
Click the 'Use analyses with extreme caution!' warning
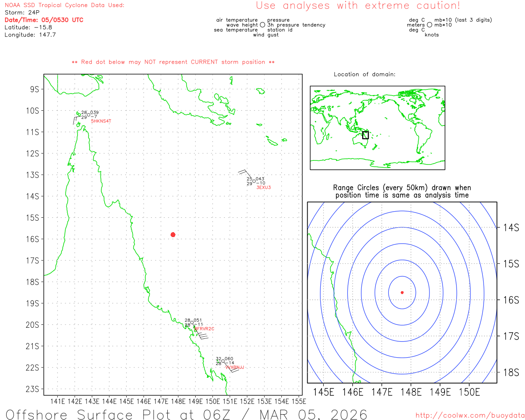click(x=358, y=6)
